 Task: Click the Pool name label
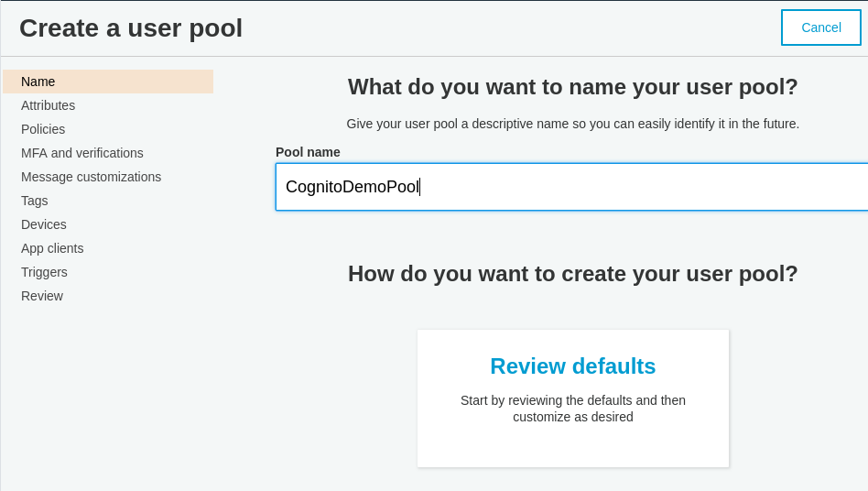click(308, 152)
